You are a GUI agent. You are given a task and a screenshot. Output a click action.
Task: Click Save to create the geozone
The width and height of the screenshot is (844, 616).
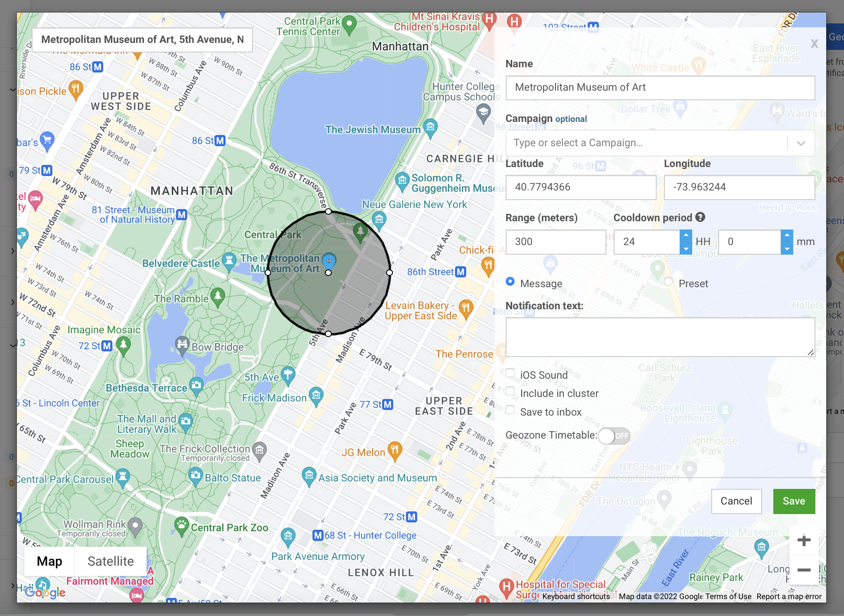click(x=794, y=501)
